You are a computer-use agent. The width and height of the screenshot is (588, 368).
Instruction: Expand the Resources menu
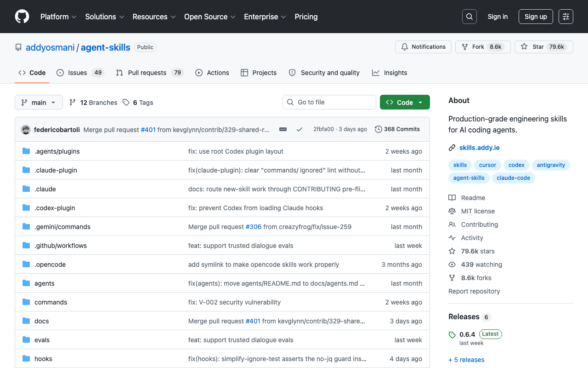point(154,17)
